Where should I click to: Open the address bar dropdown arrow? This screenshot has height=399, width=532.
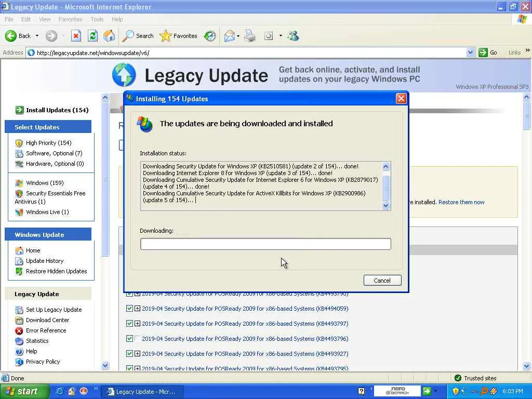point(470,52)
